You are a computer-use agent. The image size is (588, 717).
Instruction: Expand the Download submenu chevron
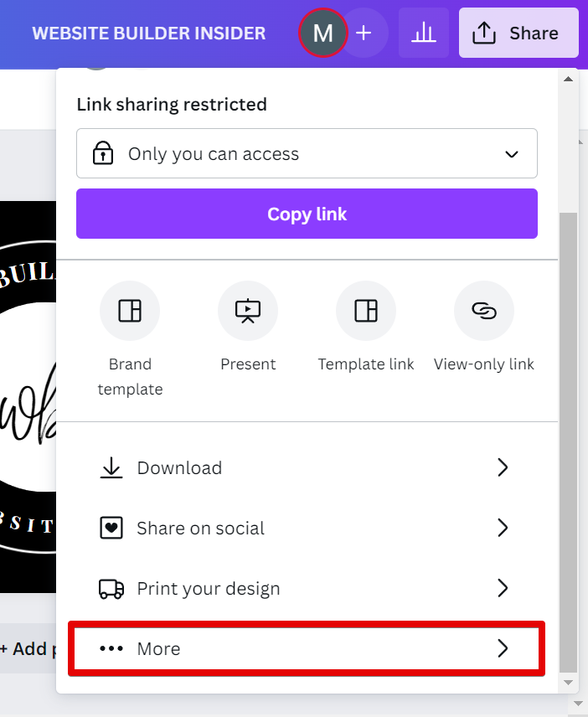503,468
